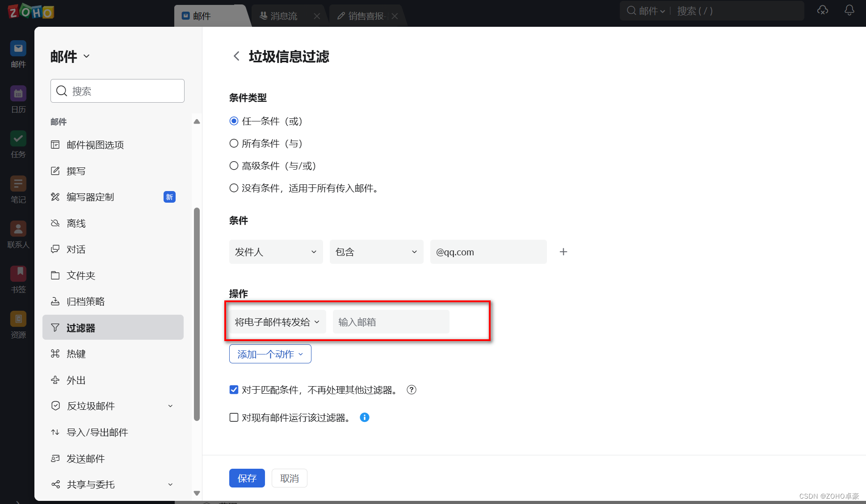The height and width of the screenshot is (504, 866).
Task: Click the 添加一个动作 button
Action: click(270, 354)
